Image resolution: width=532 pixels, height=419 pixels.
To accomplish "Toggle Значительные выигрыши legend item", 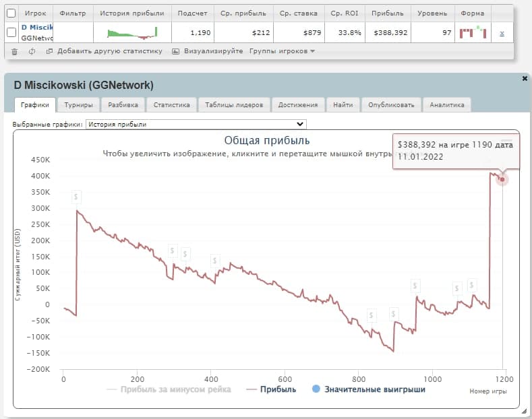I will 368,389.
